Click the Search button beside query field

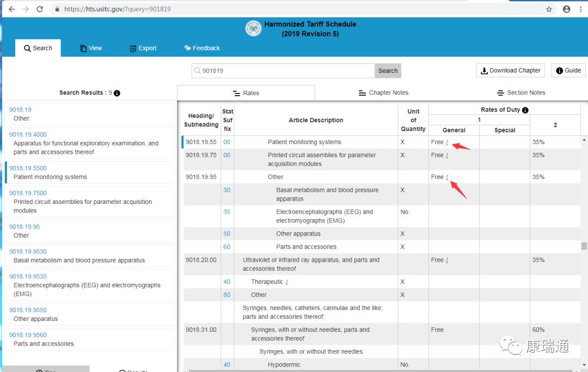[388, 71]
